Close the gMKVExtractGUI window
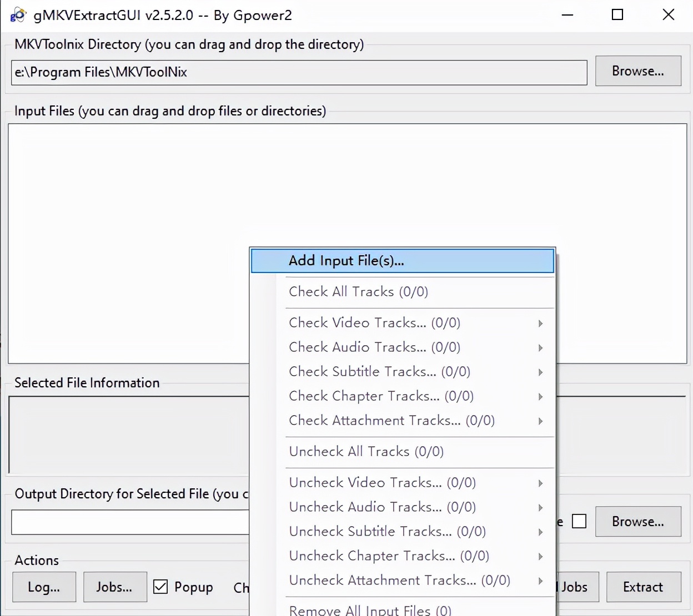Image resolution: width=693 pixels, height=616 pixels. 669,15
